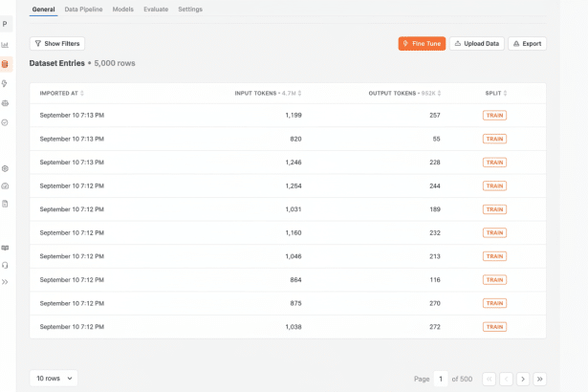Open the request logs chart icon

tap(5, 45)
